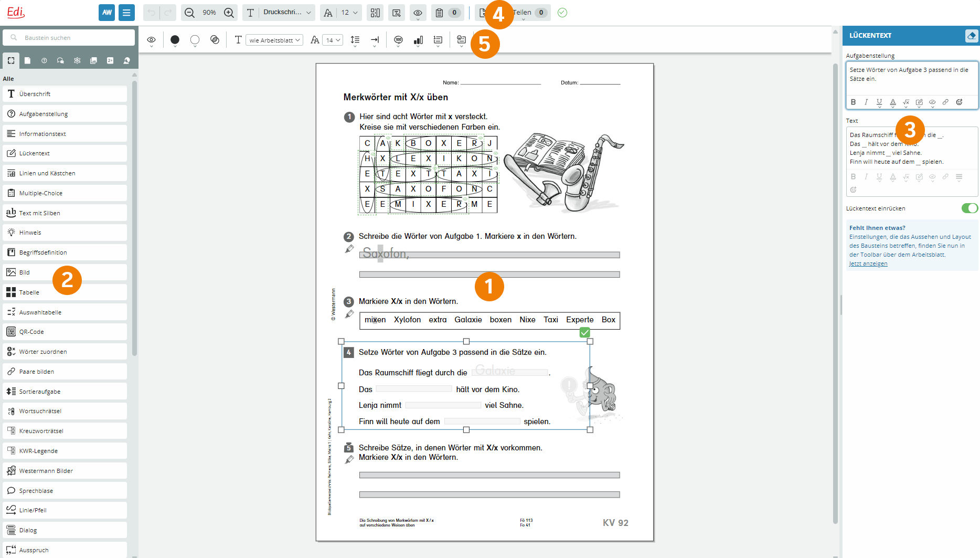Image resolution: width=980 pixels, height=558 pixels.
Task: Select the images category tab in sidebar
Action: (93, 61)
